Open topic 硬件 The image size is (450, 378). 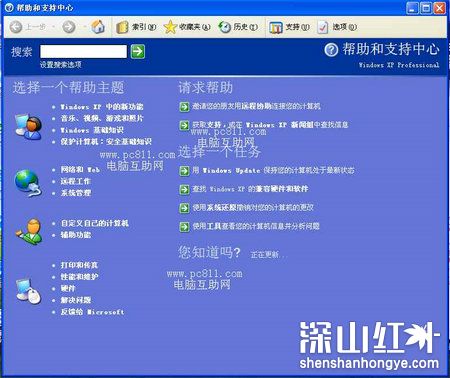(x=68, y=288)
